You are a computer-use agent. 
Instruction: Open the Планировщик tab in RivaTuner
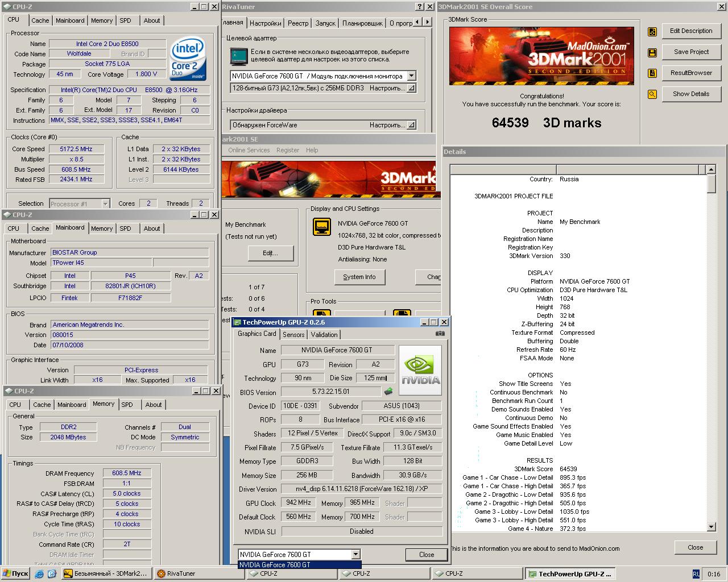[362, 23]
